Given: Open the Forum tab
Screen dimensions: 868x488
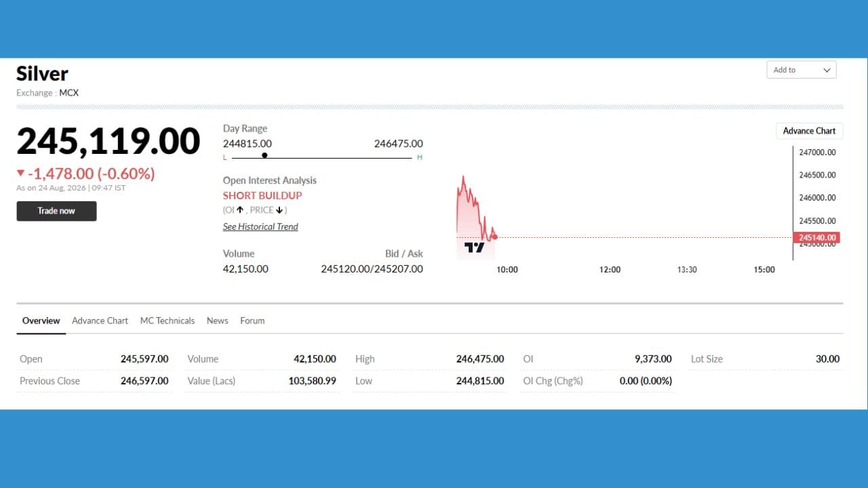Looking at the screenshot, I should coord(252,321).
